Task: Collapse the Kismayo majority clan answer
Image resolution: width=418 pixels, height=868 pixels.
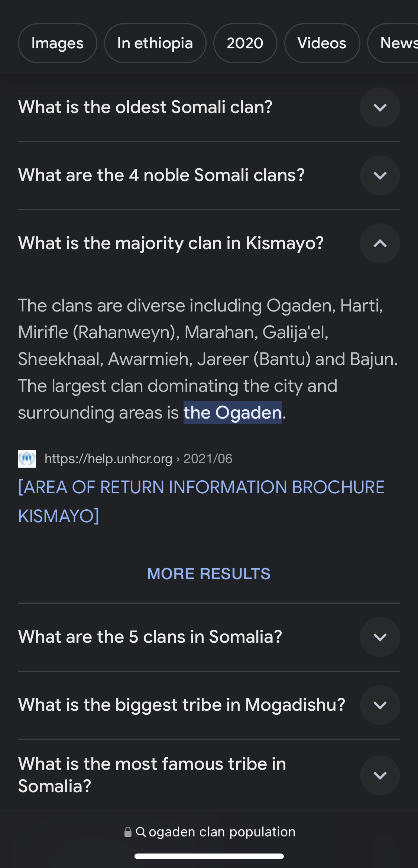Action: (x=380, y=243)
